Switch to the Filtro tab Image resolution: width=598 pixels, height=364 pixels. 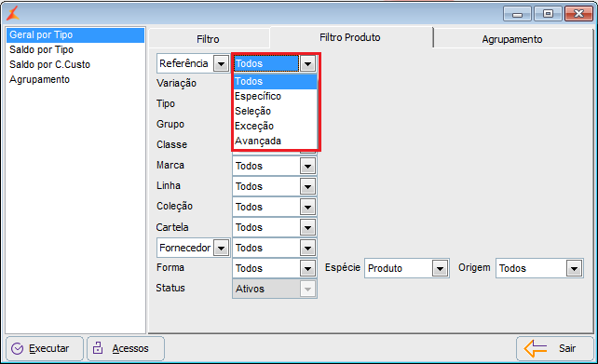pos(209,39)
